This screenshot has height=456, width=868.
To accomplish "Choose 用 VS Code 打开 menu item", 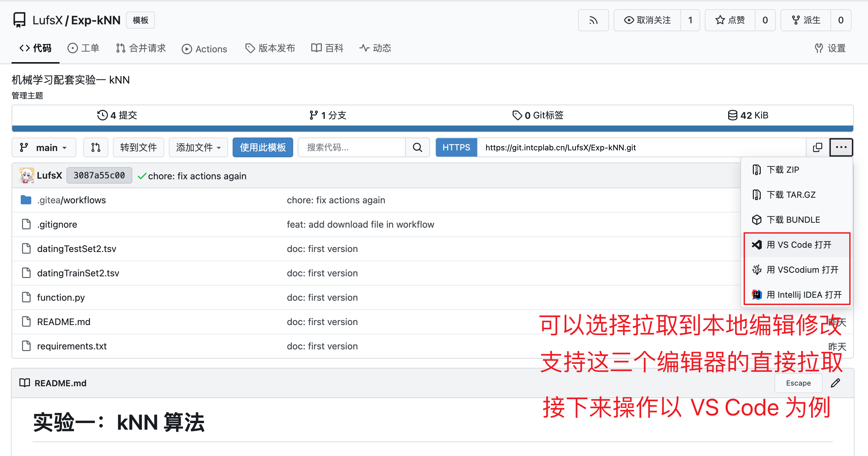I will coord(797,245).
